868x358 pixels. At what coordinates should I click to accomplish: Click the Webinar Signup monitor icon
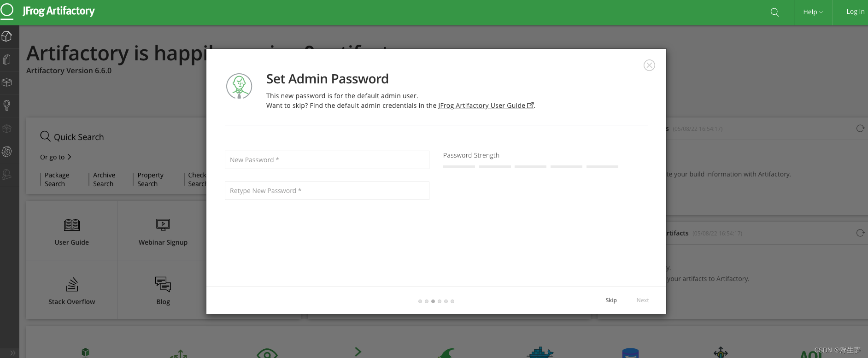(163, 224)
